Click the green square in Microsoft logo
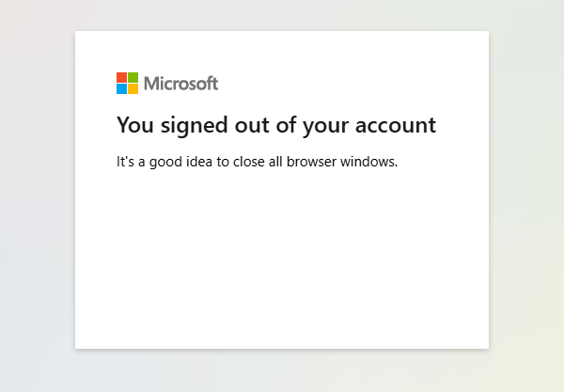 pos(133,77)
